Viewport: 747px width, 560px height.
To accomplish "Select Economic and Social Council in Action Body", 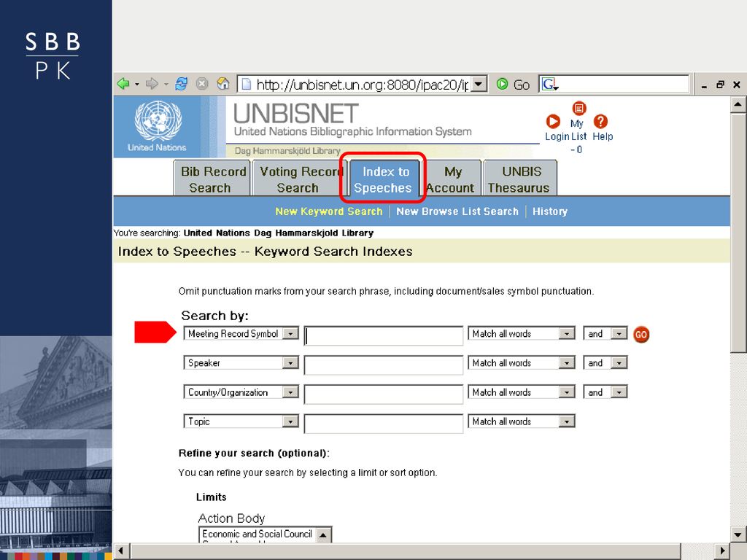I will [258, 534].
